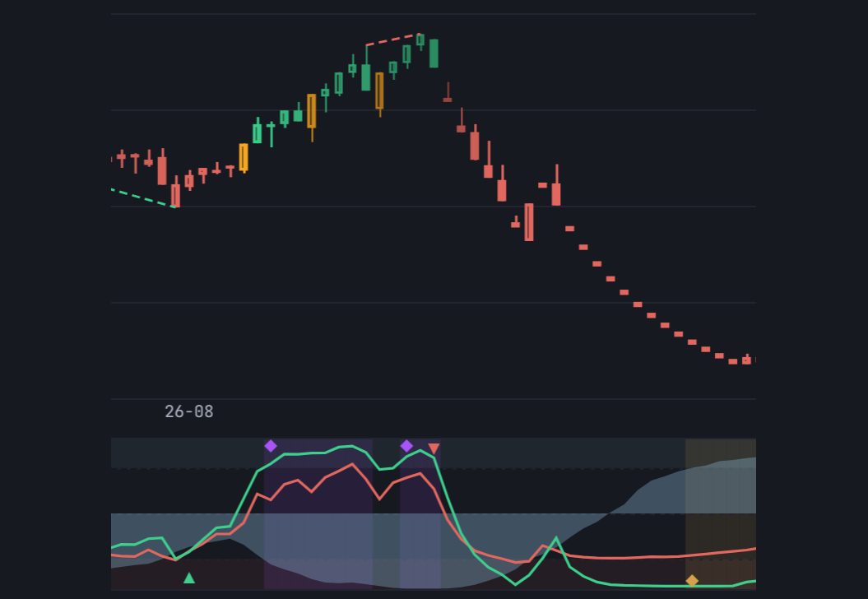868x599 pixels.
Task: Select the purple diamond starting the wider purple zone
Action: (x=270, y=446)
